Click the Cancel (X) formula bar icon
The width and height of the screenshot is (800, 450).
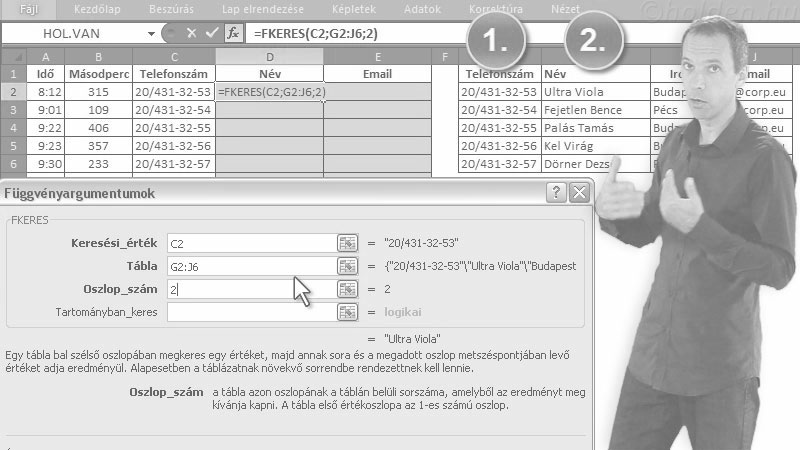point(191,34)
